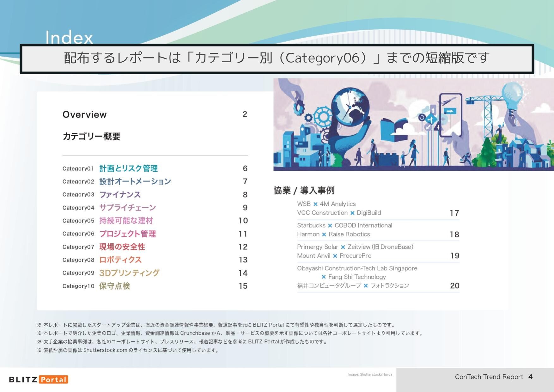
Task: Click the × between WSB and 4M Analytics
Action: (x=315, y=204)
